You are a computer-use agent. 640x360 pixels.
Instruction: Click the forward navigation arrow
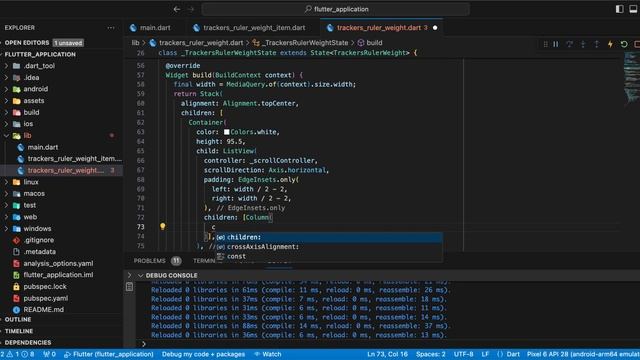pyautogui.click(x=191, y=9)
